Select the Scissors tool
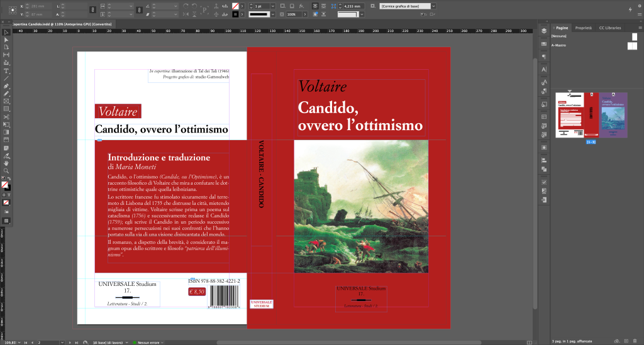Image resolution: width=644 pixels, height=345 pixels. (x=6, y=117)
